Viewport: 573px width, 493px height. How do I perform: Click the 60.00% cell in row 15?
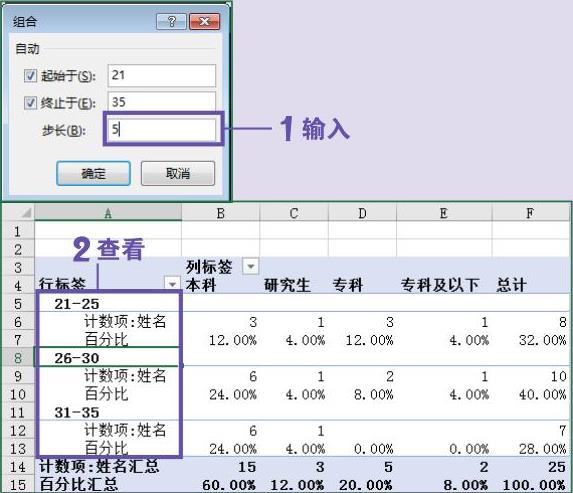pos(229,485)
